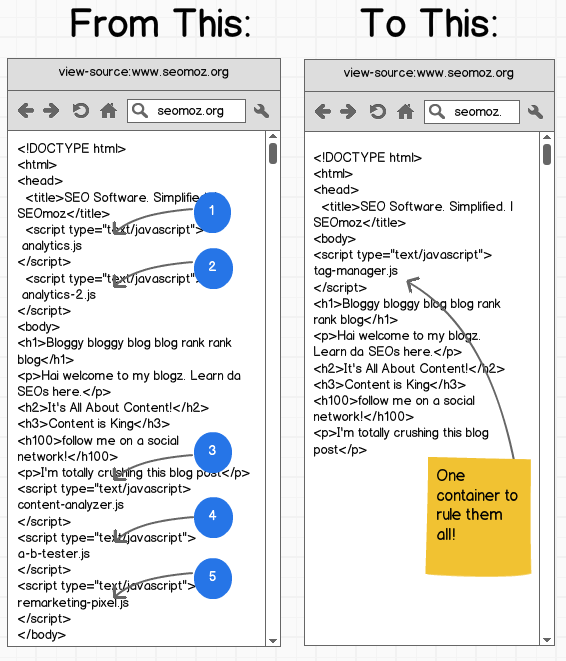The image size is (566, 661).
Task: Click the seomoz. address field in right browser
Action: 472,112
